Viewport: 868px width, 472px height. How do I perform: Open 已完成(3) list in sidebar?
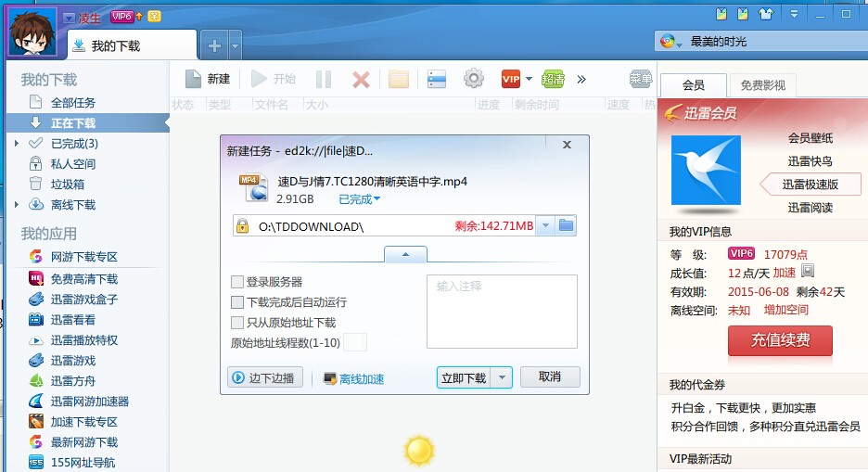tap(74, 144)
